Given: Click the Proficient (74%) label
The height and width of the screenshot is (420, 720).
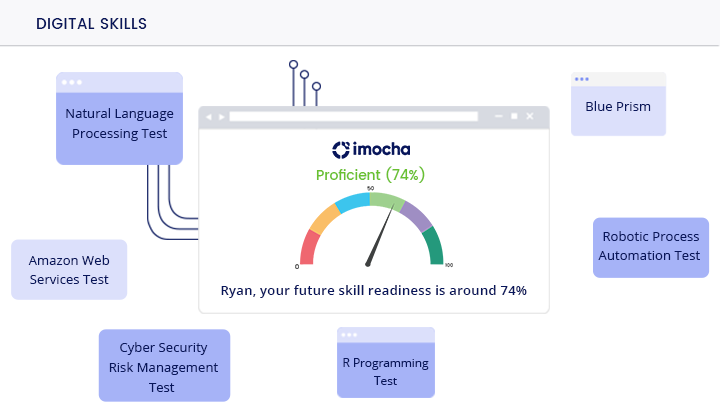Looking at the screenshot, I should pos(370,175).
